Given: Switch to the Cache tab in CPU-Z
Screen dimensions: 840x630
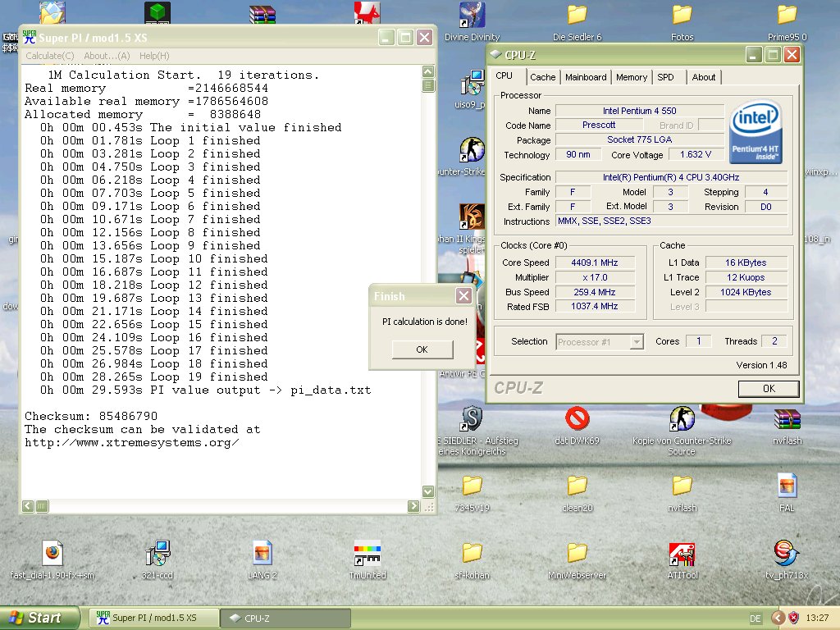Looking at the screenshot, I should coord(543,77).
